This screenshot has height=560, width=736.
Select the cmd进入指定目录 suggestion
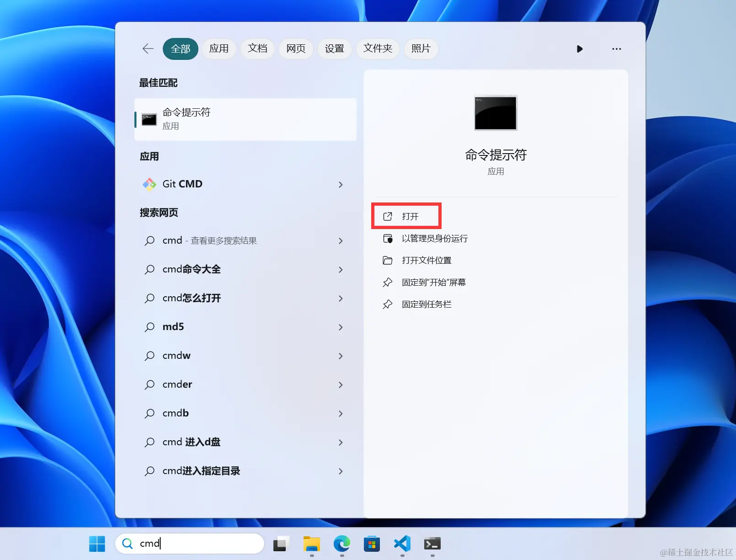tap(245, 471)
